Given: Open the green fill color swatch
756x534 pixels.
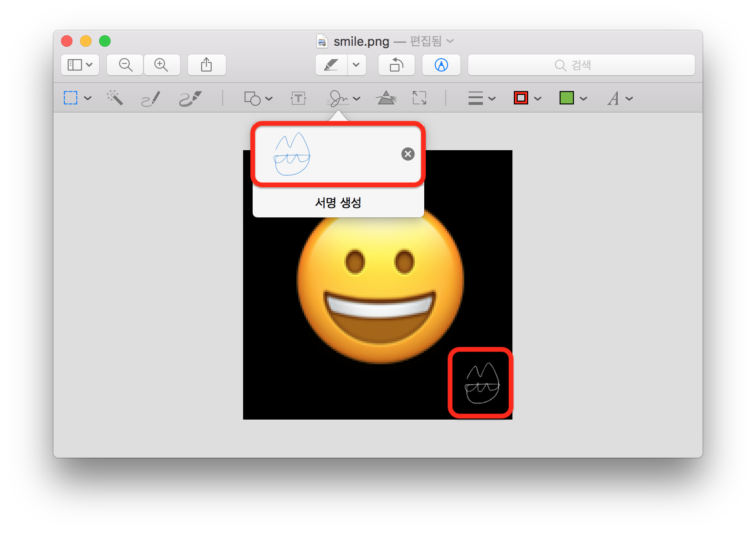Looking at the screenshot, I should pos(567,98).
